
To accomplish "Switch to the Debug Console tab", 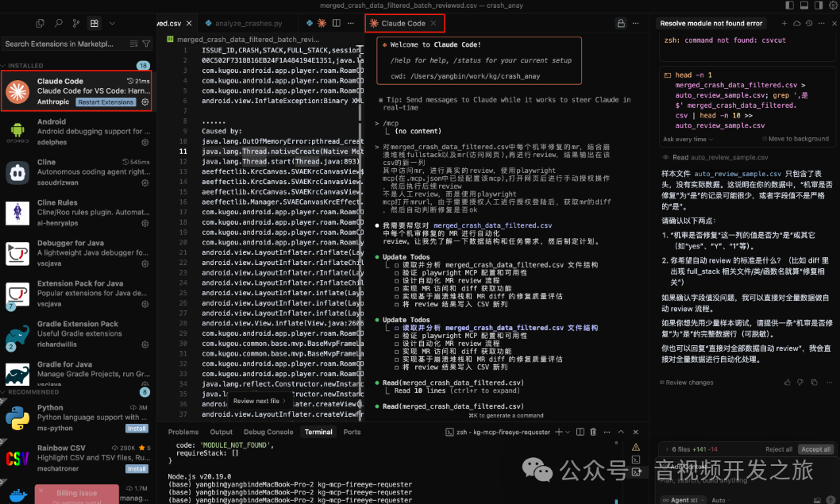I will point(268,433).
